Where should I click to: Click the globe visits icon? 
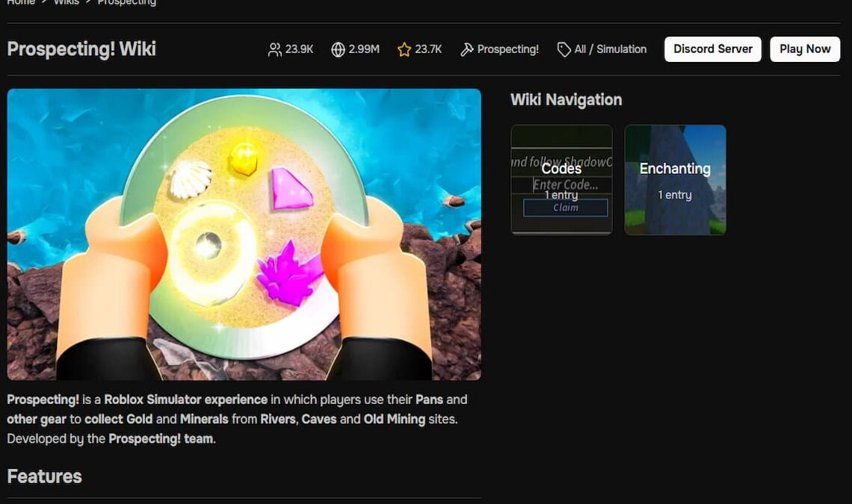pyautogui.click(x=338, y=49)
